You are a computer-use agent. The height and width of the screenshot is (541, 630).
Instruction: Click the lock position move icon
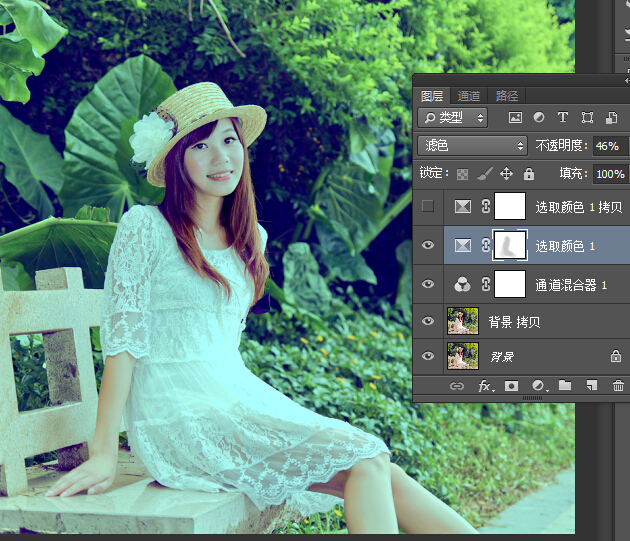tap(506, 174)
